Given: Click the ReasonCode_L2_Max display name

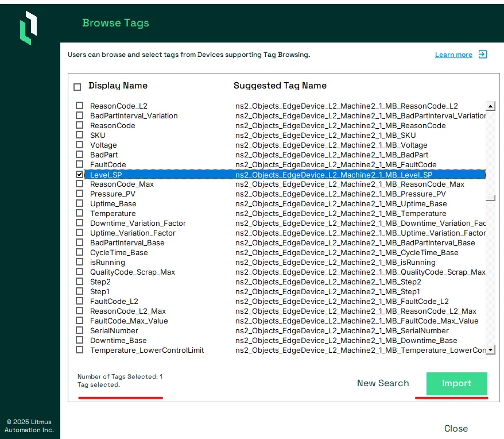Looking at the screenshot, I should 128,311.
